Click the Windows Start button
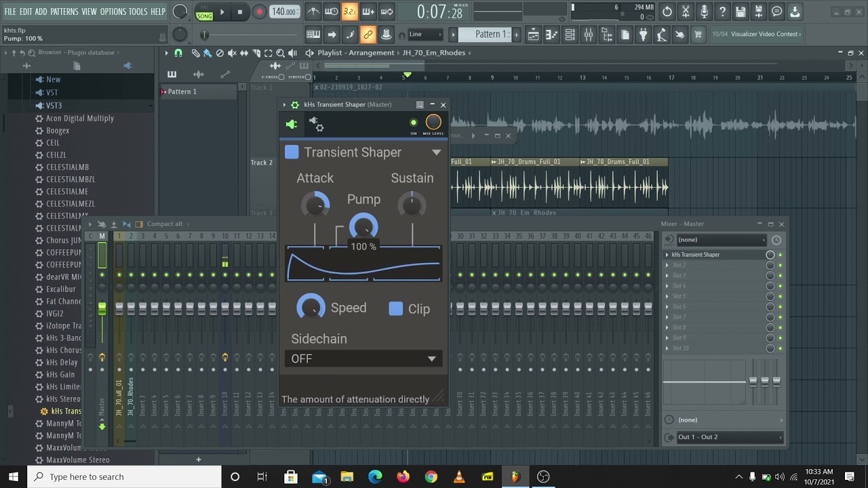The image size is (868, 488). [x=13, y=476]
